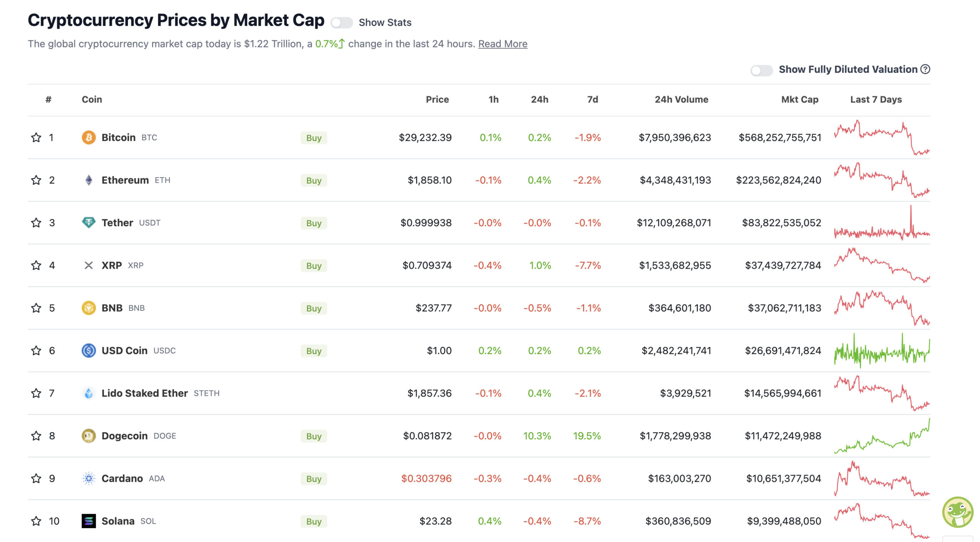Image resolution: width=980 pixels, height=542 pixels.
Task: Open Dogecoin's 7-day sparkline chart
Action: pyautogui.click(x=882, y=436)
